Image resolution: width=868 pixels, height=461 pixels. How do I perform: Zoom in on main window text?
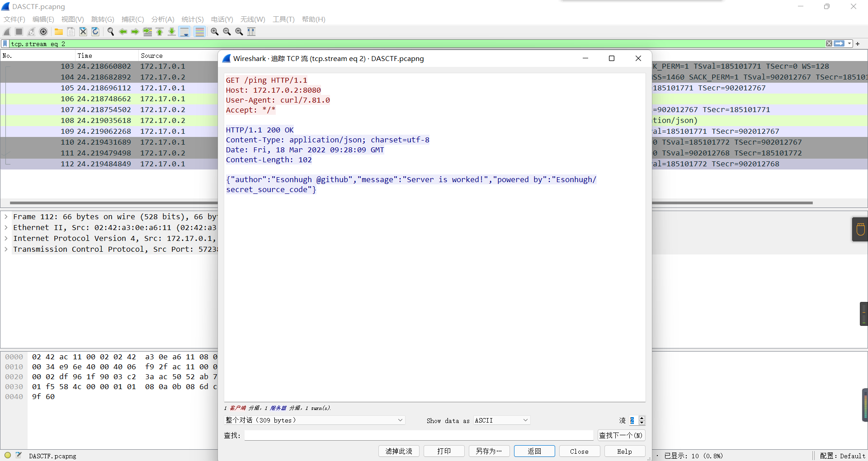[215, 32]
